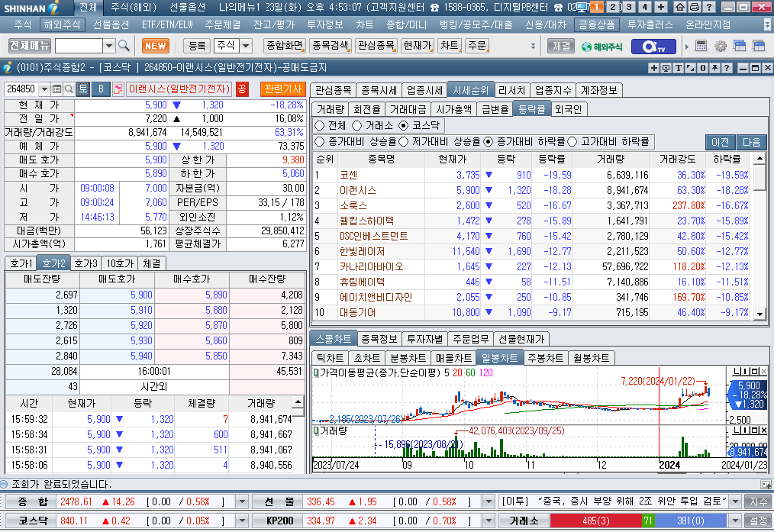This screenshot has width=774, height=532.
Task: Open 해외주식 in main menu bar
Action: coord(61,24)
